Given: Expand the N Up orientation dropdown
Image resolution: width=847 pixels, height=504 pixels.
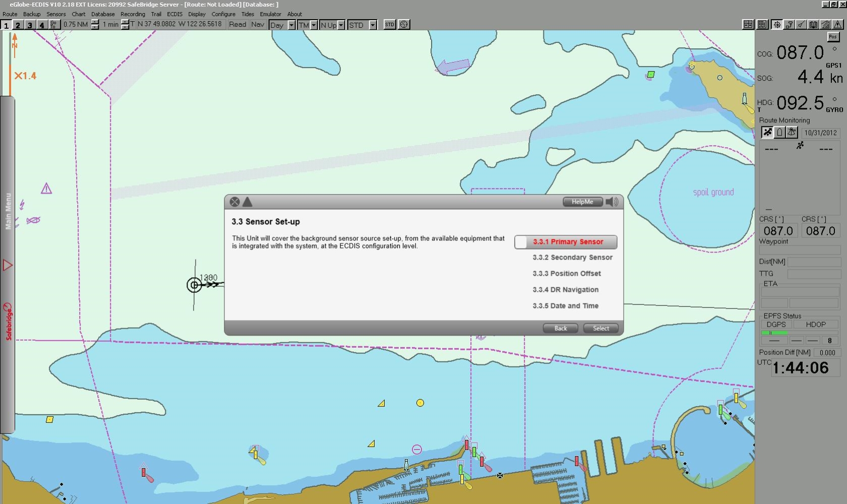Looking at the screenshot, I should 341,25.
